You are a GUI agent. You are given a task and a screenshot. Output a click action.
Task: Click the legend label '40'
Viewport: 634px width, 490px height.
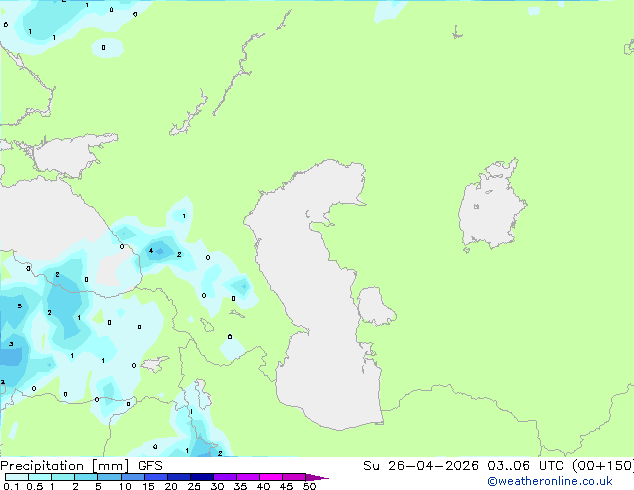(x=263, y=486)
